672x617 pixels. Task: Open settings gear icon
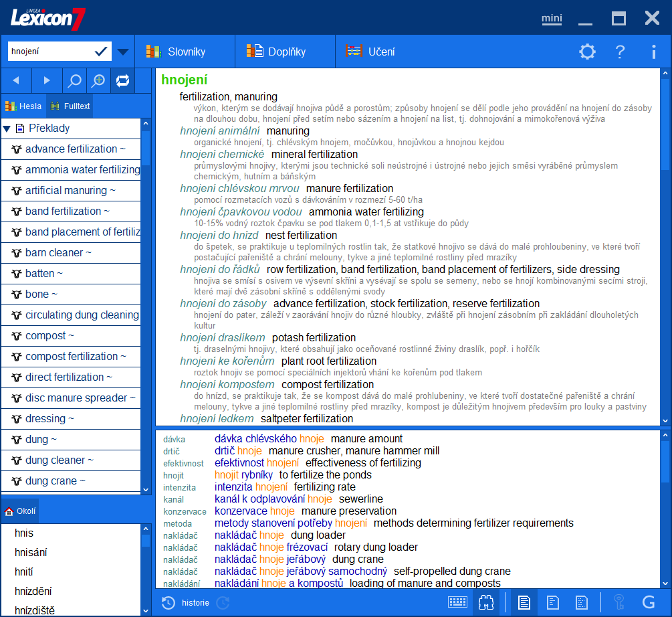pyautogui.click(x=587, y=52)
